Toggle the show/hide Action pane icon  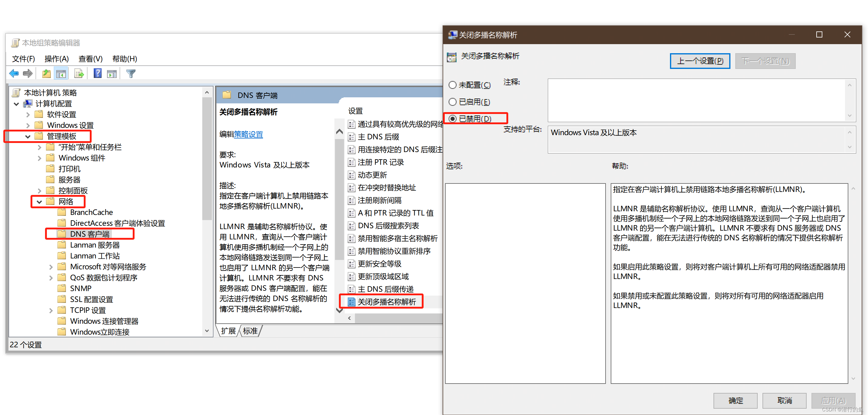click(112, 73)
